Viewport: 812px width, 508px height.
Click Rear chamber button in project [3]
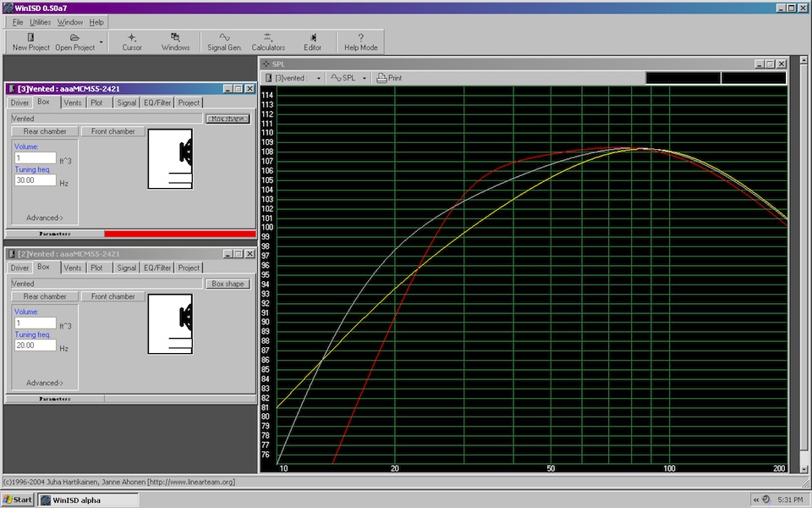pyautogui.click(x=45, y=132)
